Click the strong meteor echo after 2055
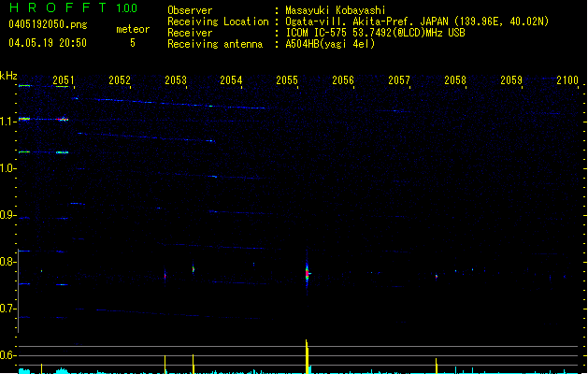This screenshot has height=374, width=588. tap(308, 273)
